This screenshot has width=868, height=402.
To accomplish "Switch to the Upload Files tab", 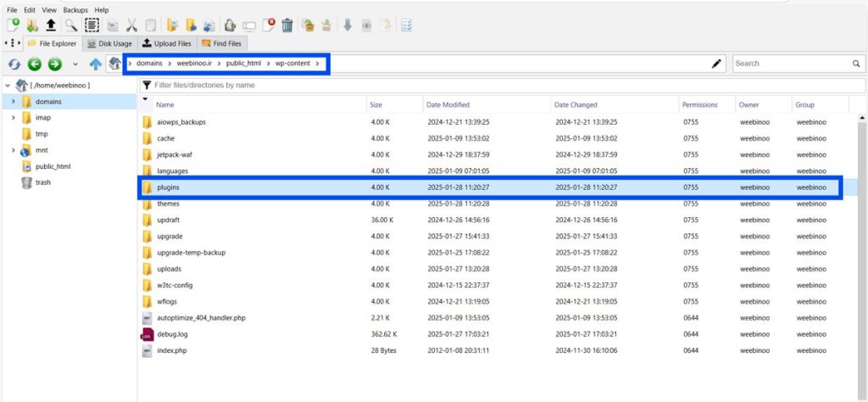I will (x=167, y=43).
